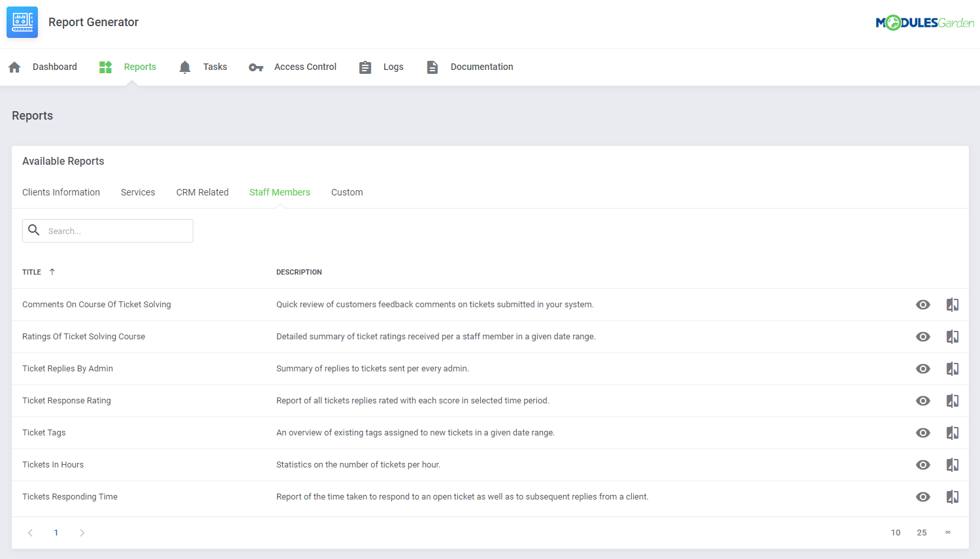980x559 pixels.
Task: Toggle the Title column sort arrow
Action: pos(52,271)
